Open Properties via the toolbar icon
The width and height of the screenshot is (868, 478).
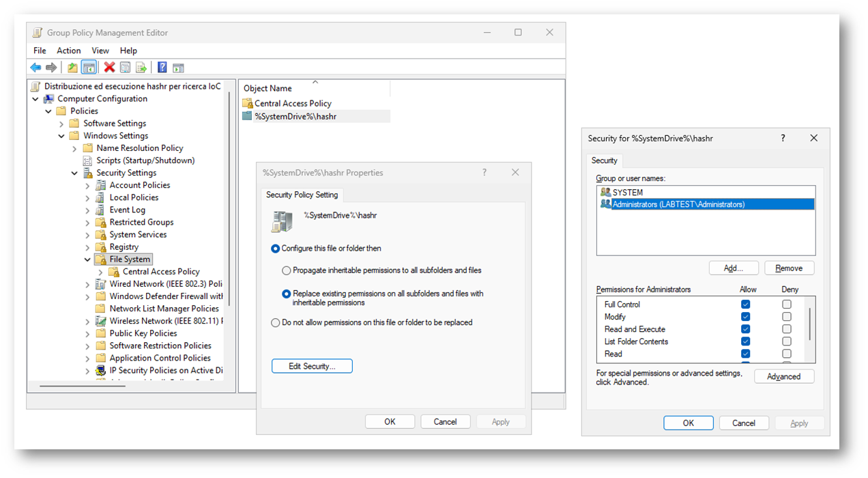(x=125, y=68)
